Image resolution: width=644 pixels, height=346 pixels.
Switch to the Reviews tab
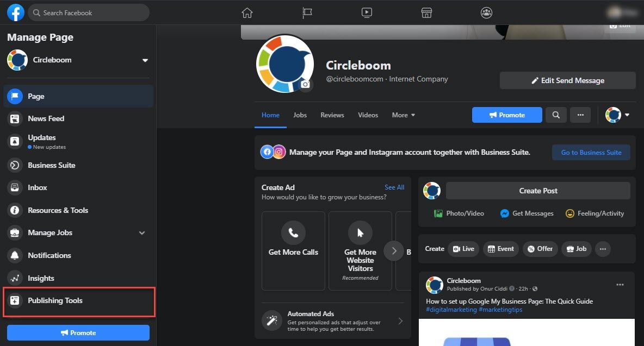click(x=332, y=115)
